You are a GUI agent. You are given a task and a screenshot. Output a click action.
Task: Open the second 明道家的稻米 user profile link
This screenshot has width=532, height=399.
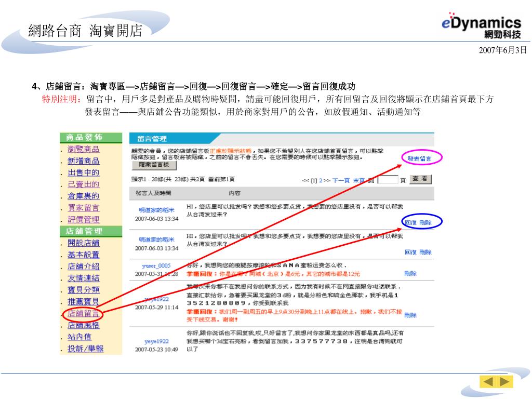[x=156, y=240]
